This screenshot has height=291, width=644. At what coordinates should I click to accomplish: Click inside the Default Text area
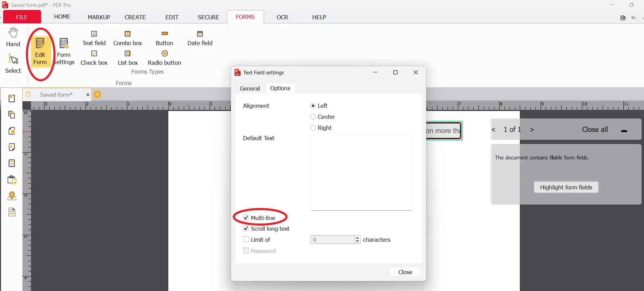pyautogui.click(x=361, y=173)
